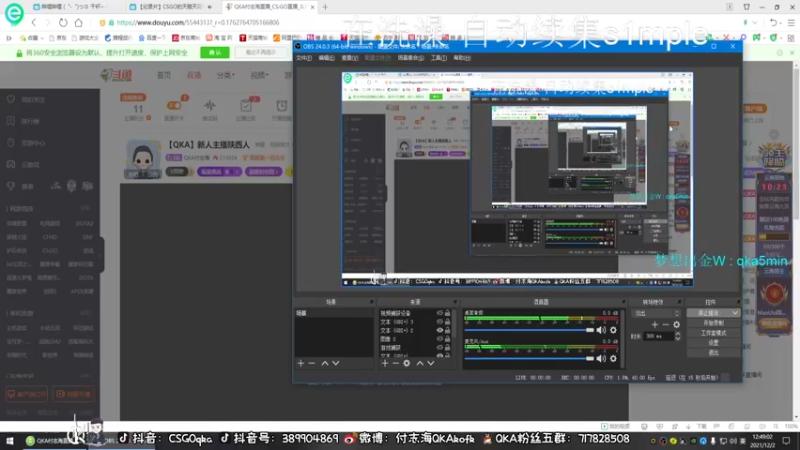Screen dimensions: 800x450
Task: Move the scene down with the arrow
Action: click(x=336, y=363)
